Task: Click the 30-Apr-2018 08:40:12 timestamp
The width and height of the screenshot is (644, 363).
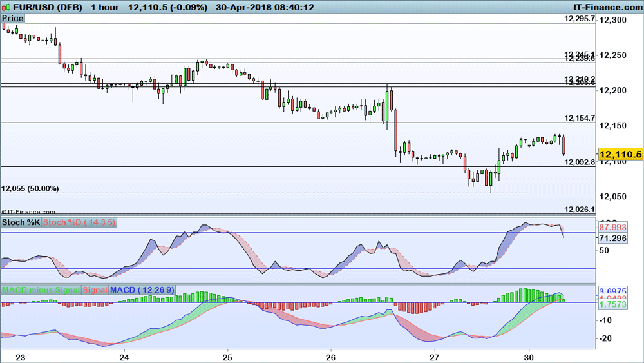Action: [x=265, y=7]
